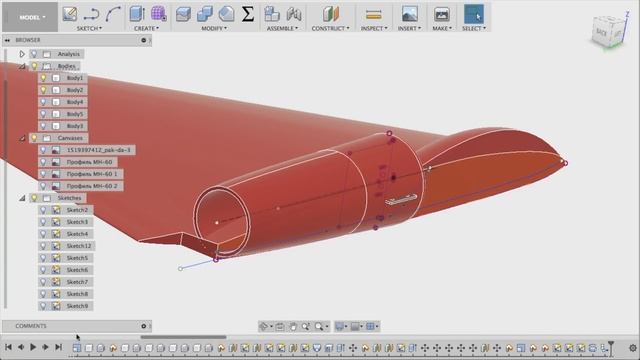Open the SKETCH menu

[89, 28]
